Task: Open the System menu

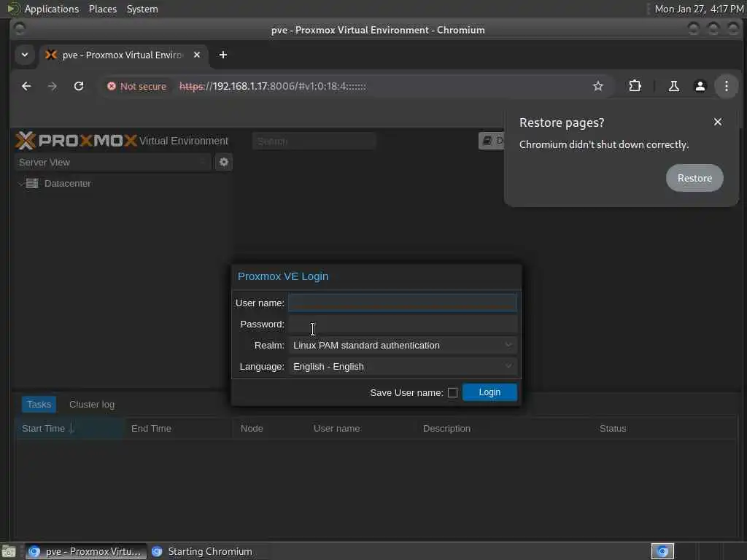Action: point(142,9)
